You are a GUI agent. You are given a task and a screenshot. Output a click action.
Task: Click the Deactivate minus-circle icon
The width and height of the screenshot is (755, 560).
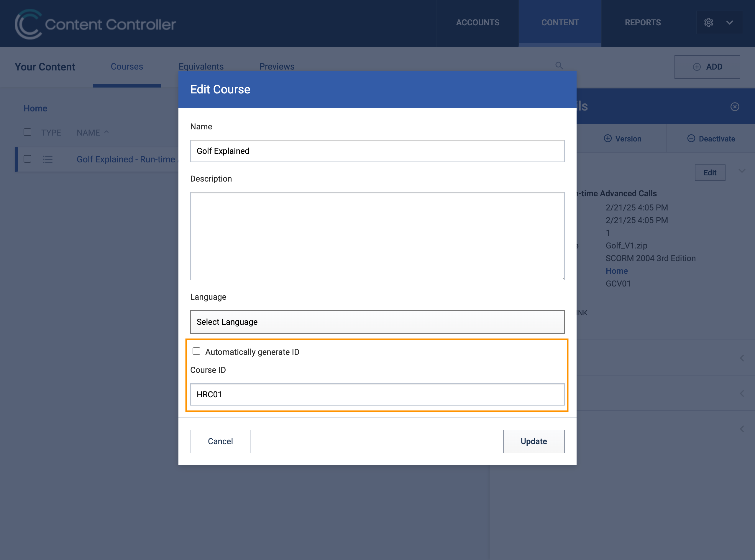pos(691,138)
